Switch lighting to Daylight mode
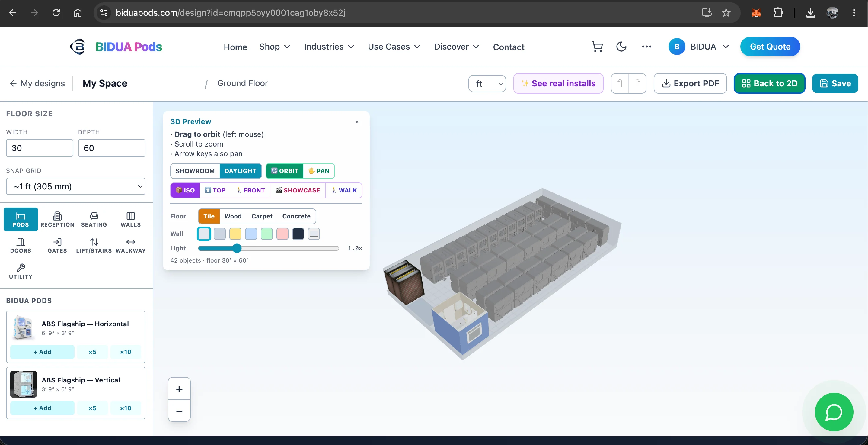 [240, 171]
